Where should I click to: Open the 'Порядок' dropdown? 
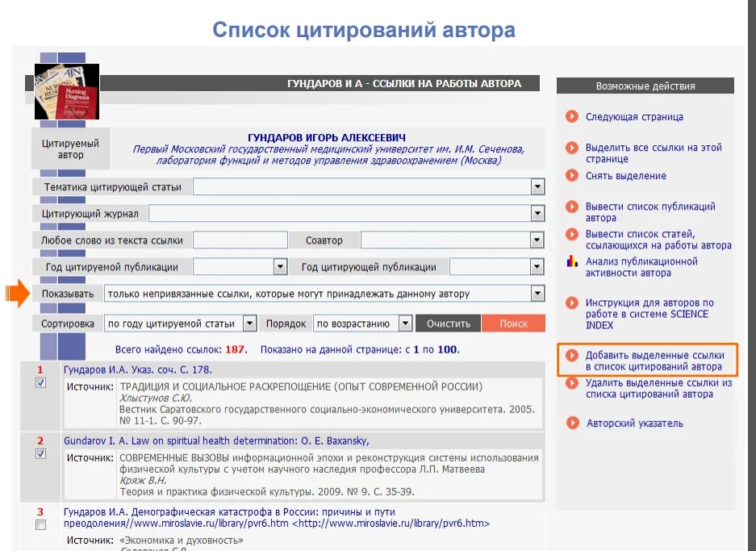coord(406,324)
